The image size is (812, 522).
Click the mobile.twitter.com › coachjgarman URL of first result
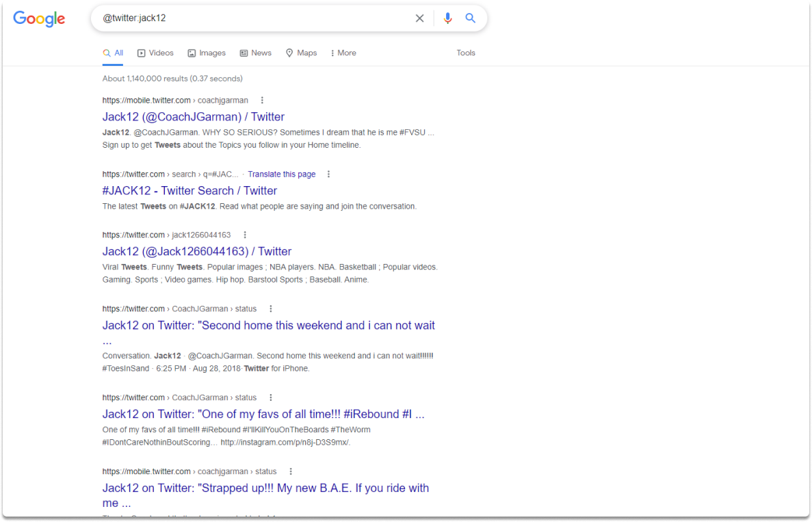pos(175,100)
